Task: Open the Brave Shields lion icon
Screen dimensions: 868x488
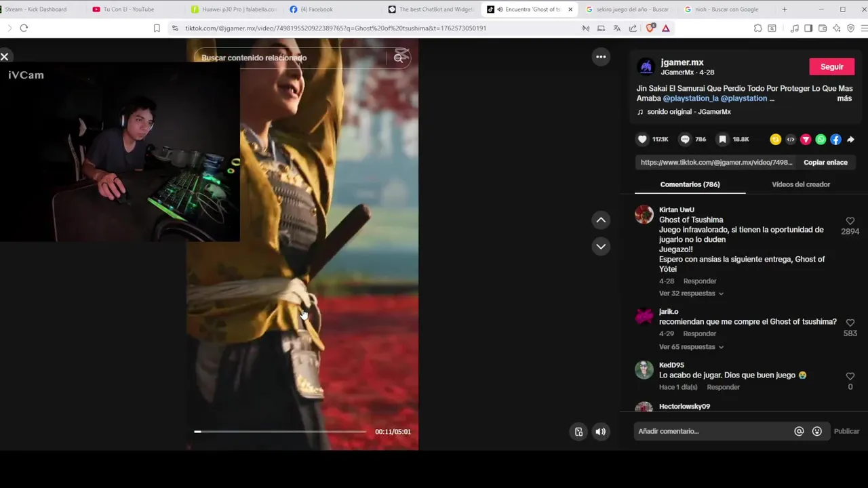Action: click(x=650, y=28)
